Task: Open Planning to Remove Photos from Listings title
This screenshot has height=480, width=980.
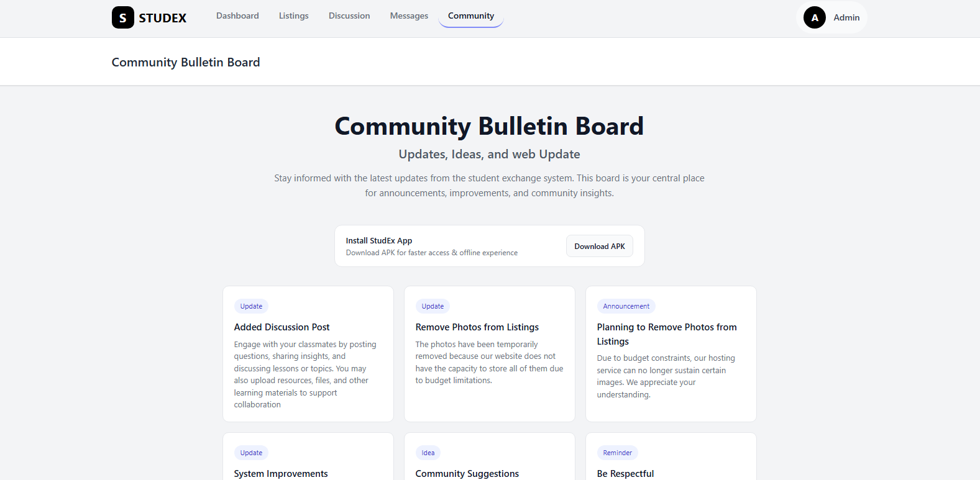Action: click(x=667, y=334)
